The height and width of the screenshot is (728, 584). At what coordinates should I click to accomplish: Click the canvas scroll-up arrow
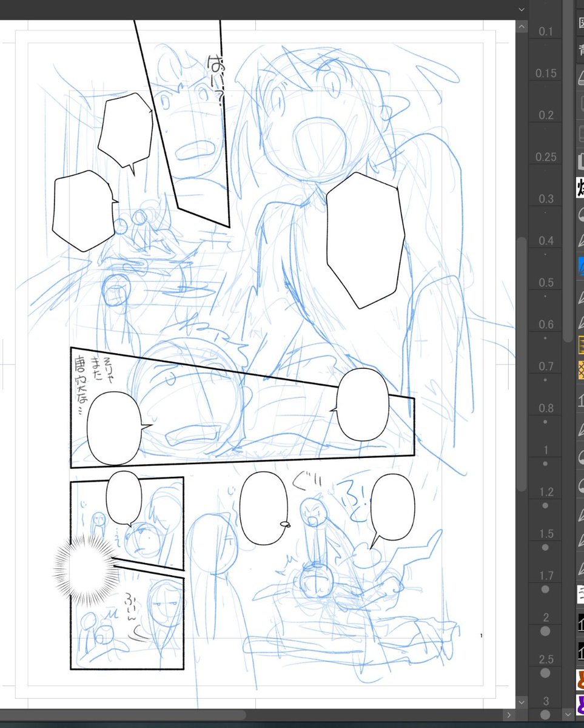point(522,26)
